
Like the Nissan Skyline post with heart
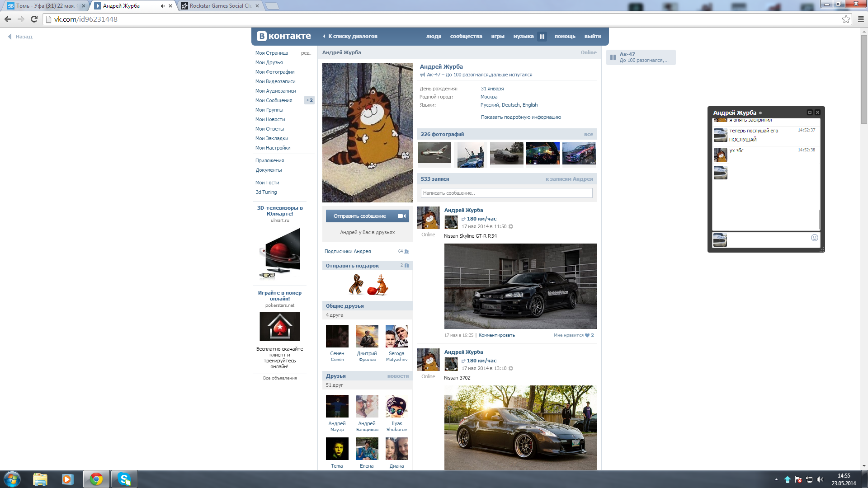coord(587,335)
